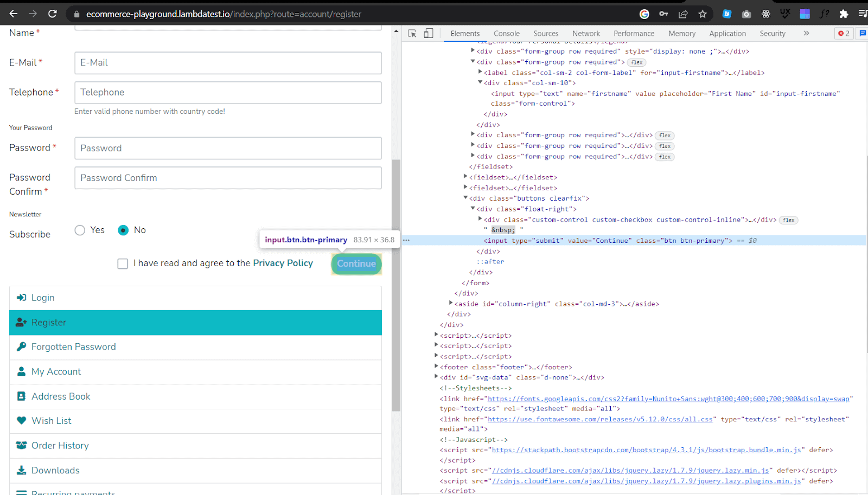Click the DevTools error counter badge
The width and height of the screenshot is (868, 495).
pyautogui.click(x=844, y=33)
